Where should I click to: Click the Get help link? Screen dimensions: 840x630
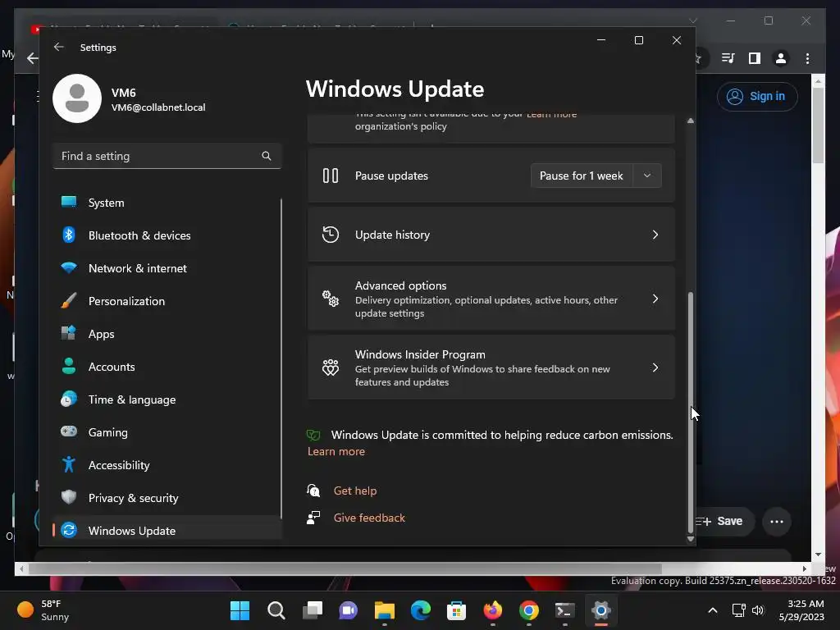pyautogui.click(x=355, y=491)
